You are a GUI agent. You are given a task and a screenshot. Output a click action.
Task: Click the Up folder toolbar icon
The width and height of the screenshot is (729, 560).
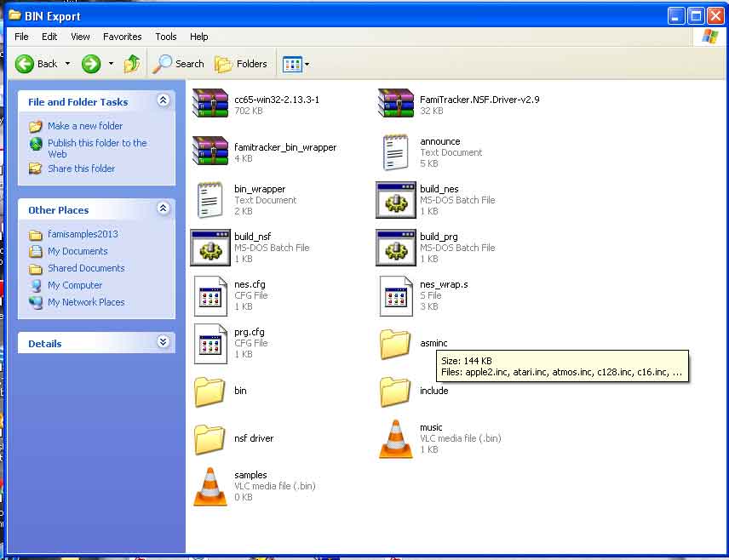132,64
